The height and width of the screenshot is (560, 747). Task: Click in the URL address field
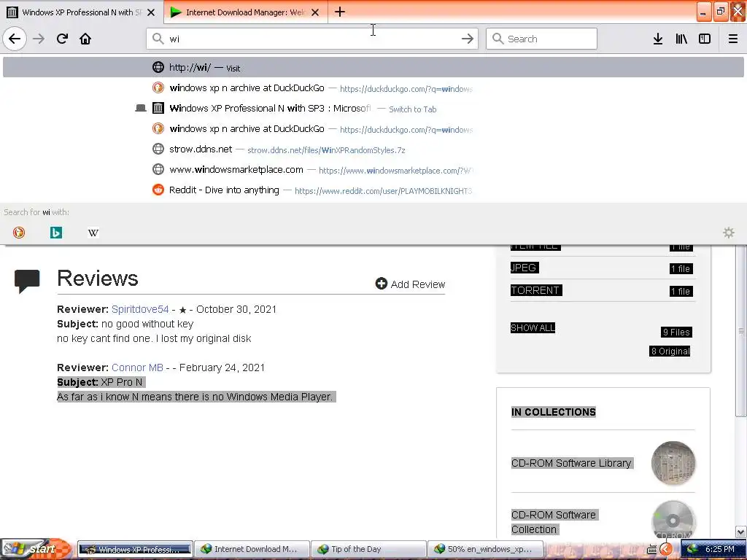click(312, 39)
